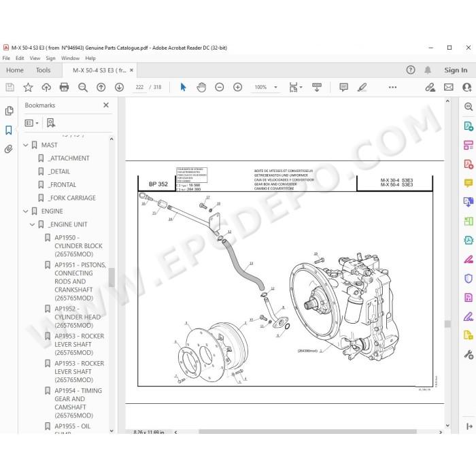Open the find text magnifier
Screen dimensions: 476x476
pyautogui.click(x=82, y=88)
